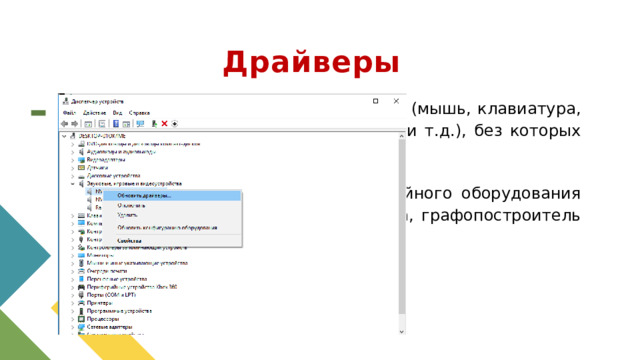The image size is (640, 360).
Task: Click the Device Manager title bar icon
Action: tap(66, 101)
